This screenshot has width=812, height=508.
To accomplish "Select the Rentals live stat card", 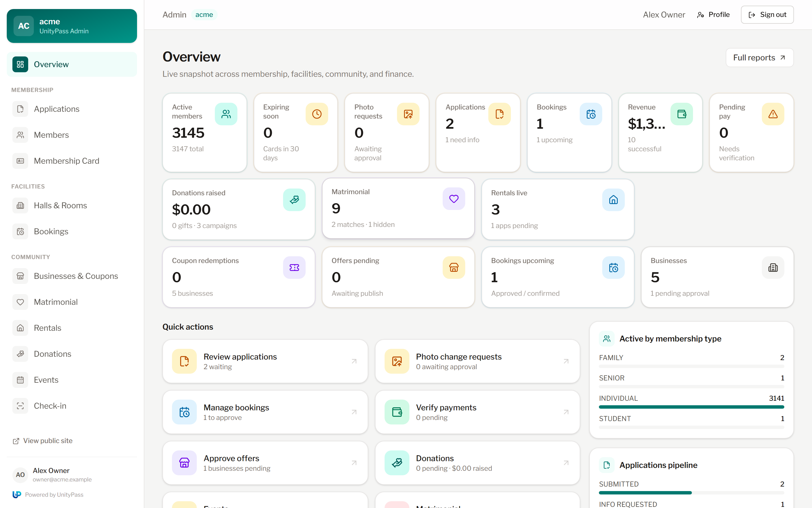I will [558, 209].
